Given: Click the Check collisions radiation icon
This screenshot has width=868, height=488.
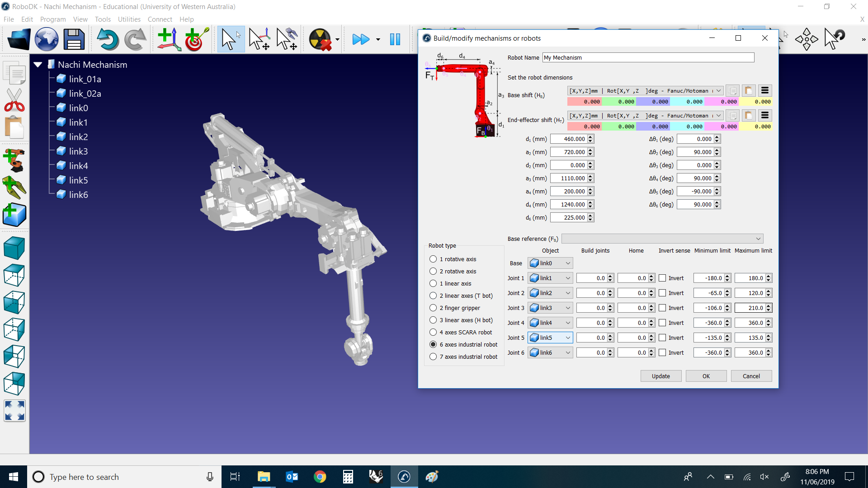Looking at the screenshot, I should coord(320,39).
